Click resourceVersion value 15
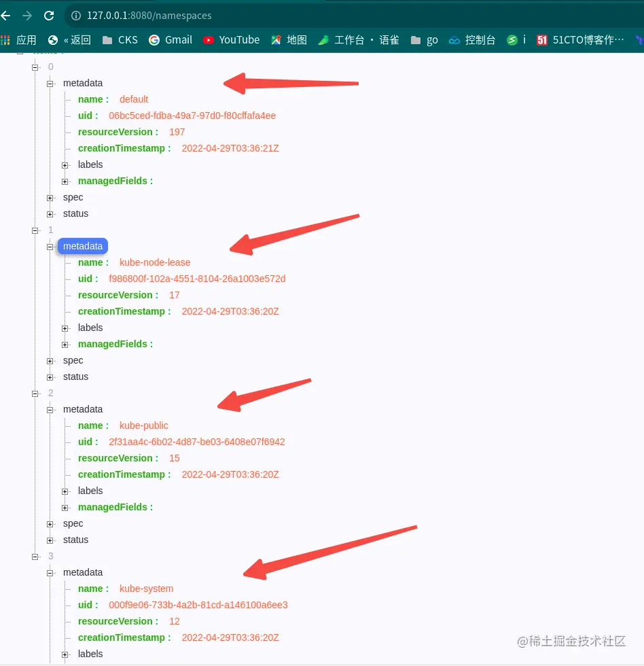This screenshot has width=644, height=666. pos(175,458)
